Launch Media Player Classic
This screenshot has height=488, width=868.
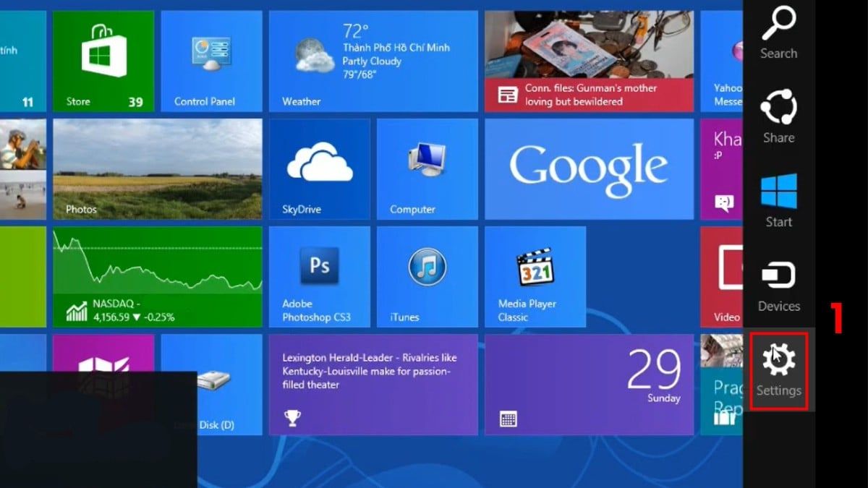click(535, 276)
